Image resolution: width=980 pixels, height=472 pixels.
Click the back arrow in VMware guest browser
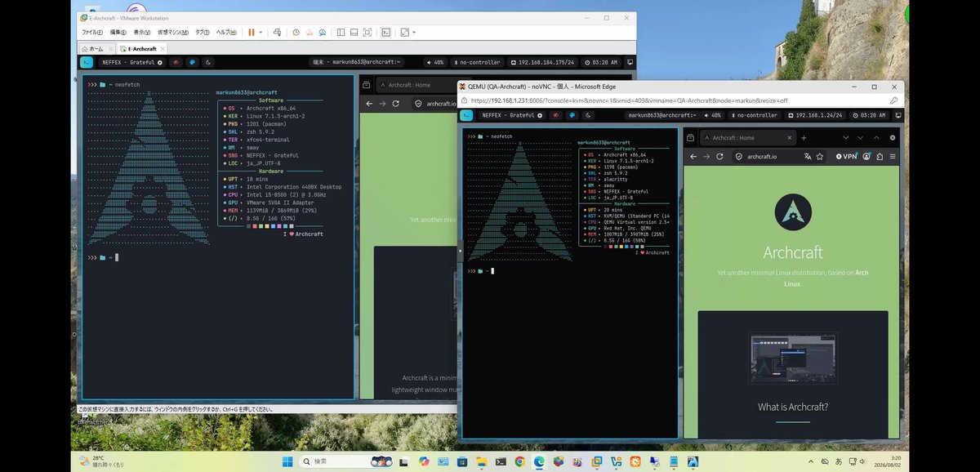368,104
